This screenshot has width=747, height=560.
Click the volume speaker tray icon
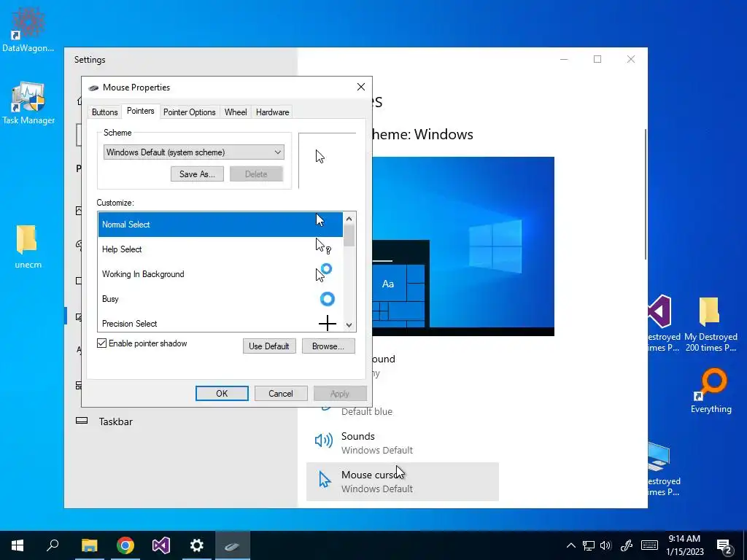(606, 545)
